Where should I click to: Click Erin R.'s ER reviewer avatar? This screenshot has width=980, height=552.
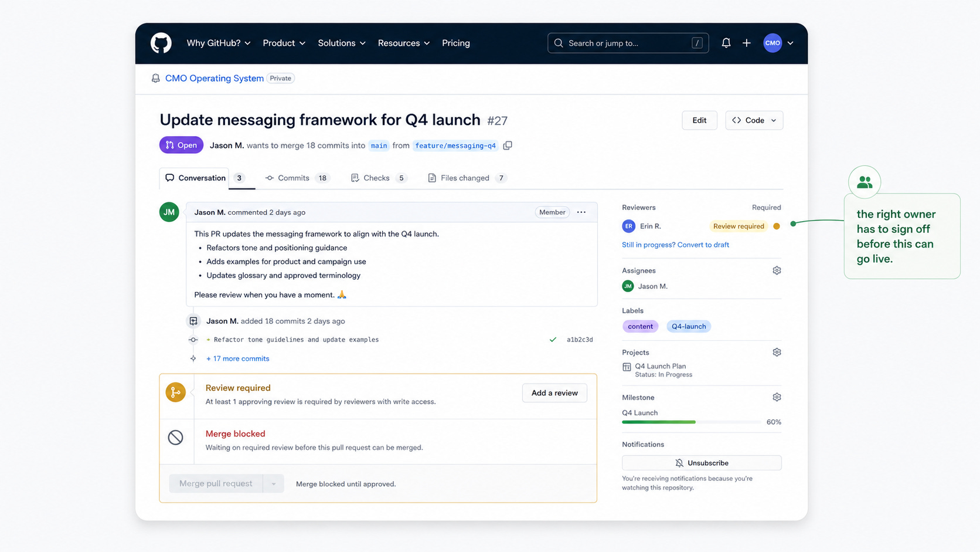tap(628, 226)
